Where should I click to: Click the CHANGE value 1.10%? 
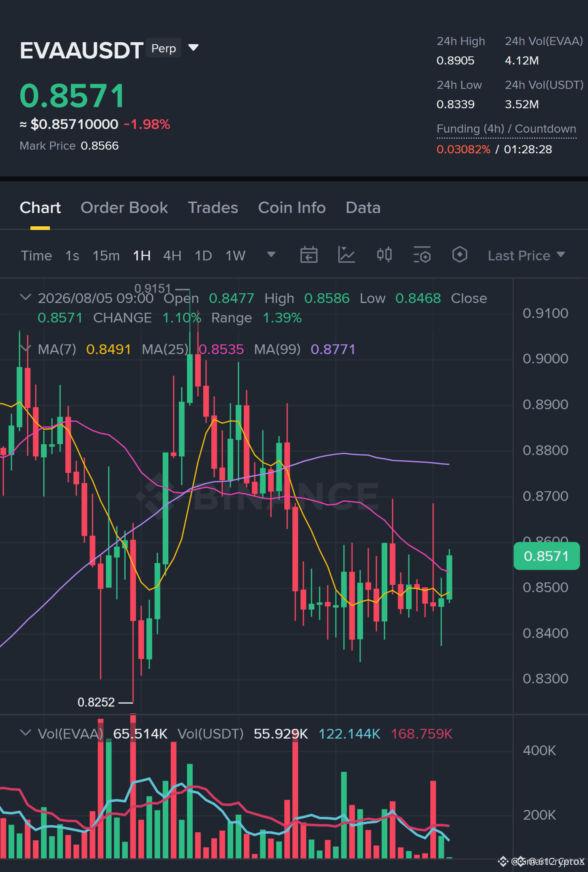[x=182, y=318]
